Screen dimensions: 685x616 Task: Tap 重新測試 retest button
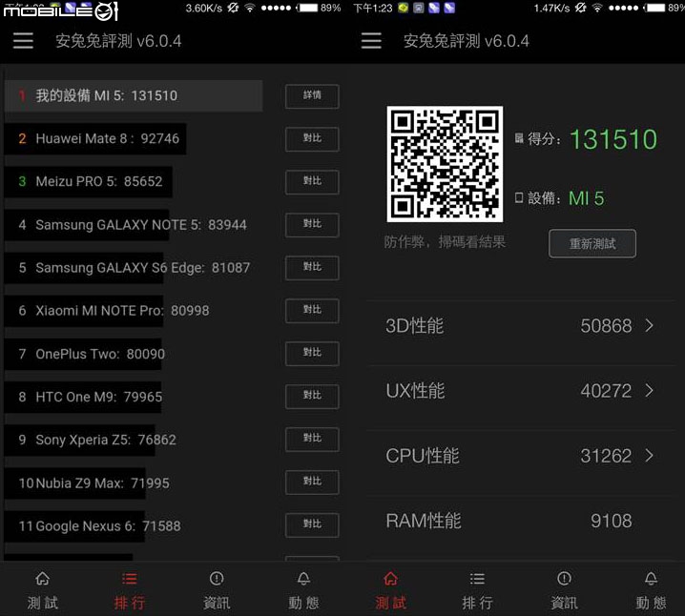click(592, 243)
